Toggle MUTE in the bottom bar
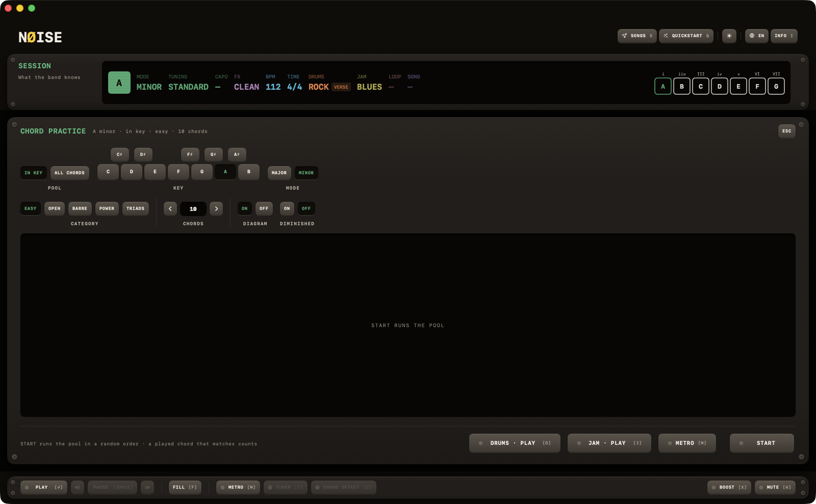Image resolution: width=816 pixels, height=504 pixels. pos(775,487)
